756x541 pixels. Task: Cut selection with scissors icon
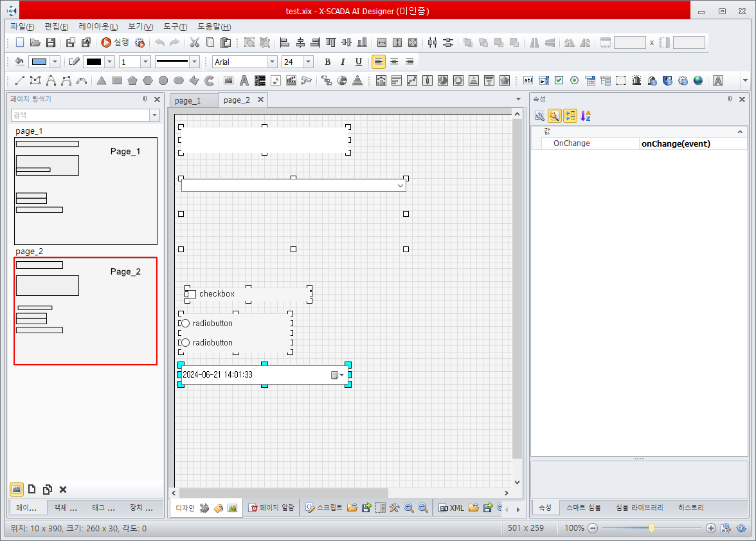194,42
